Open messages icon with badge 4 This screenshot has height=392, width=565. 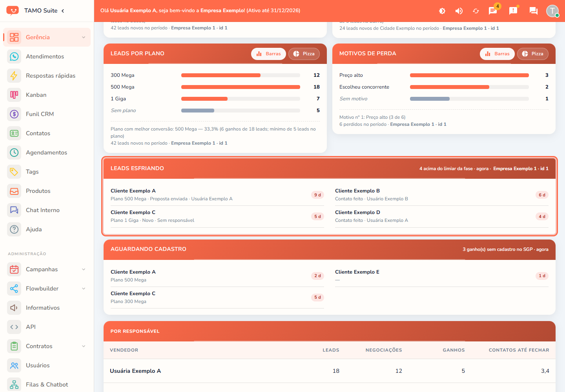(493, 11)
